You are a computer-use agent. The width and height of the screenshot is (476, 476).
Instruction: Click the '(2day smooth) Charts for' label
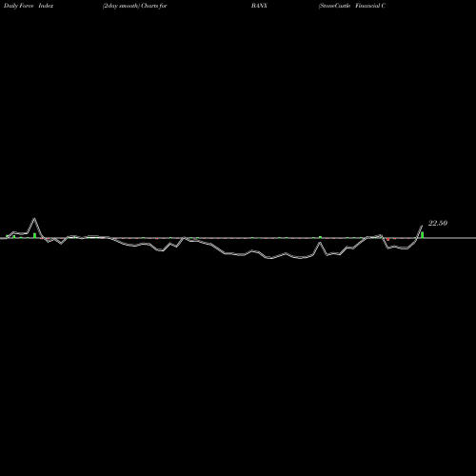tap(135, 6)
